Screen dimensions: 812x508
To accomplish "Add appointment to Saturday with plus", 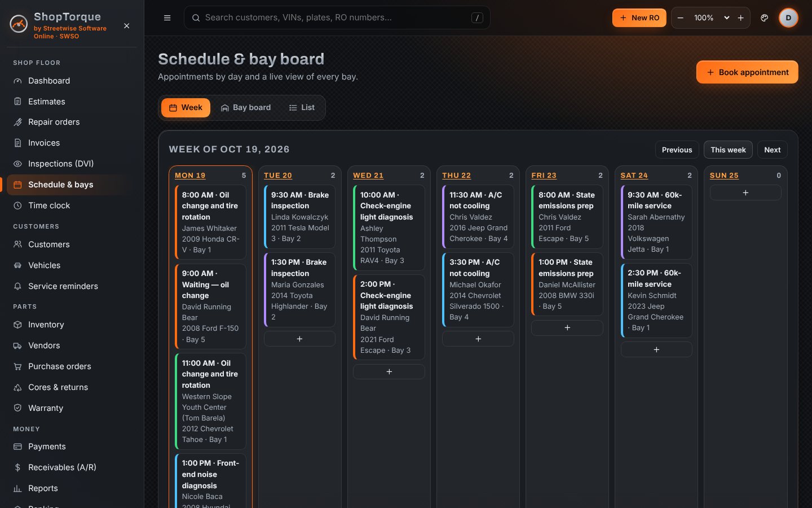I will point(656,349).
